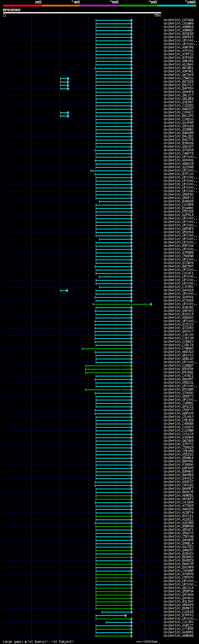Click label UniRef100_C1BWI0
Screen dimensions: 199x644
coord(178,342)
